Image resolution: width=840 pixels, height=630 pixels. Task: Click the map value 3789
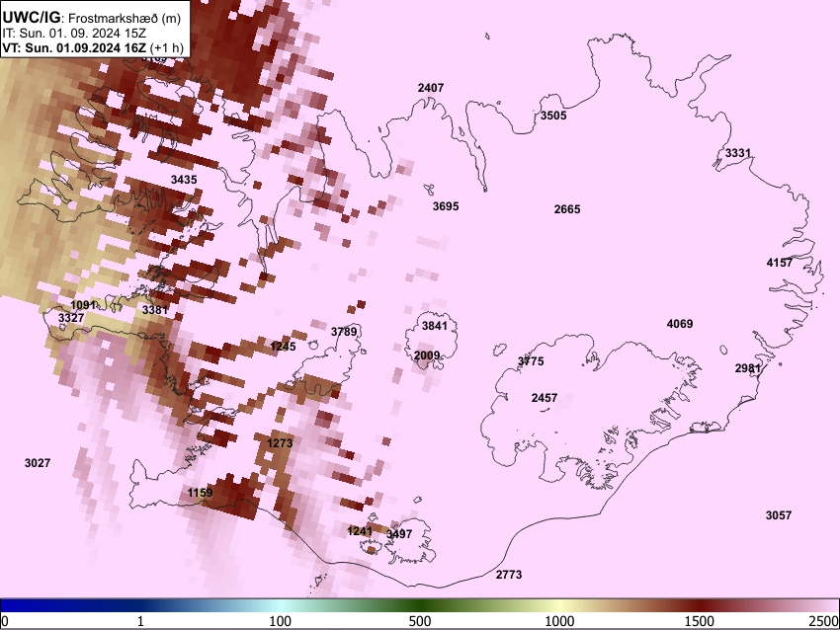344,332
